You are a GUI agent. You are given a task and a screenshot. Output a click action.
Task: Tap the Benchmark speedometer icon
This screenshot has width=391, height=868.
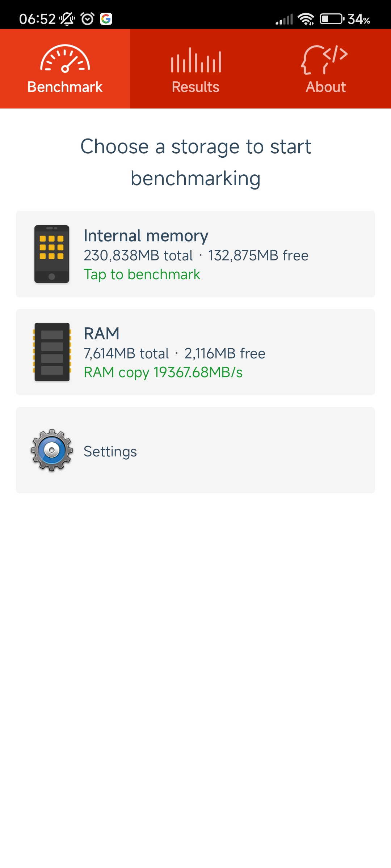[x=65, y=59]
